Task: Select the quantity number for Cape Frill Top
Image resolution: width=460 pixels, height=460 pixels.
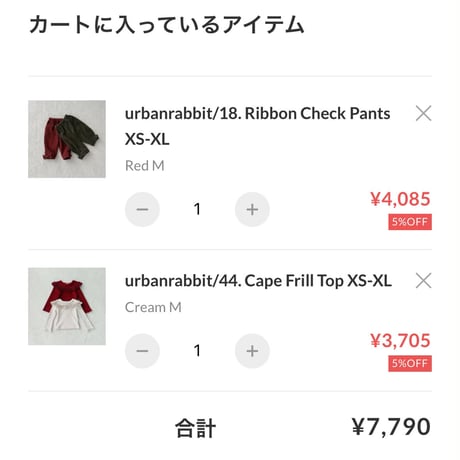Action: (x=197, y=351)
